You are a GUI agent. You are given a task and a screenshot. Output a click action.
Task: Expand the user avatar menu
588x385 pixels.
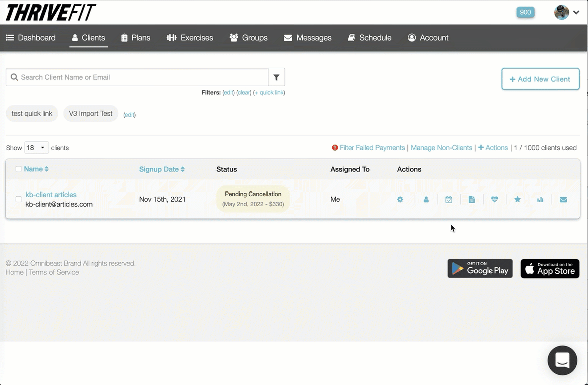point(567,13)
